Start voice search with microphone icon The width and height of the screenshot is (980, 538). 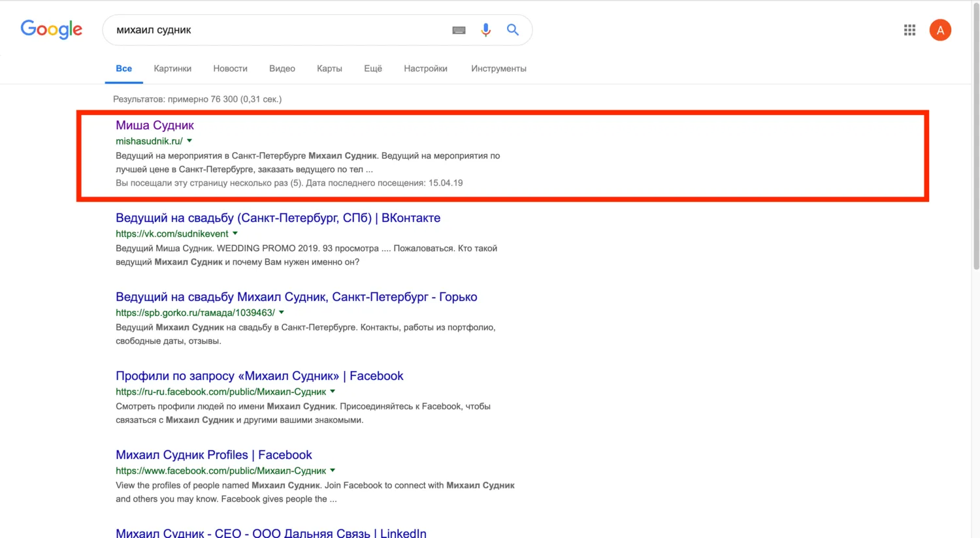pyautogui.click(x=485, y=30)
